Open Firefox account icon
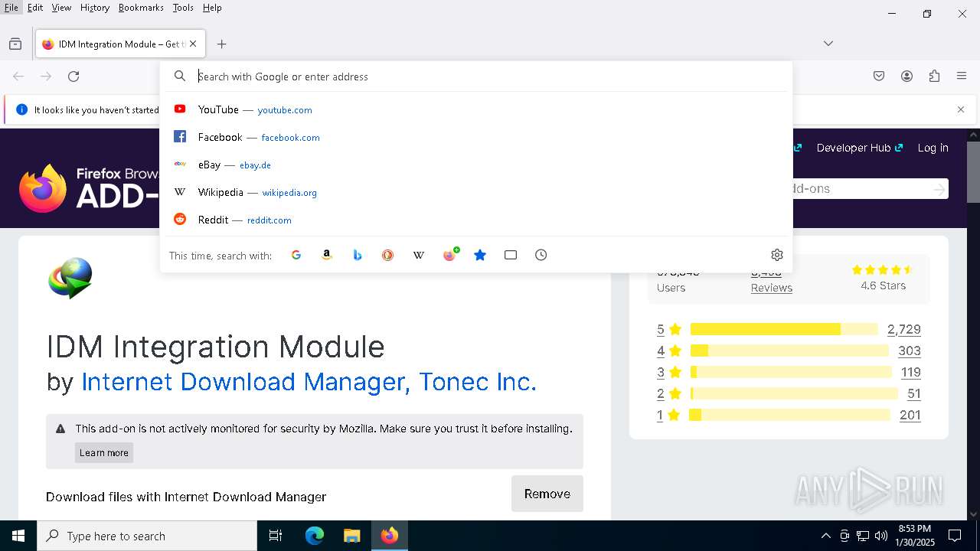 [906, 77]
